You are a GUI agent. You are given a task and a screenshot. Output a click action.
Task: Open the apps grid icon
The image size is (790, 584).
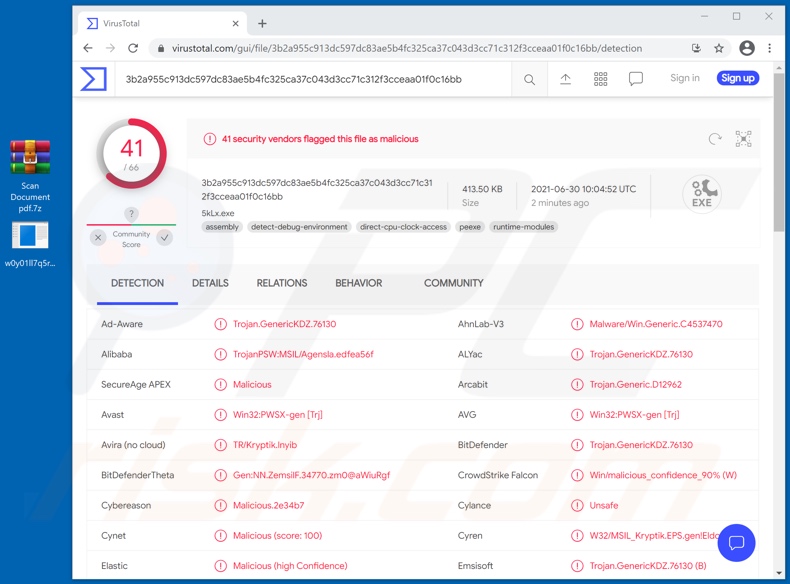pyautogui.click(x=600, y=79)
